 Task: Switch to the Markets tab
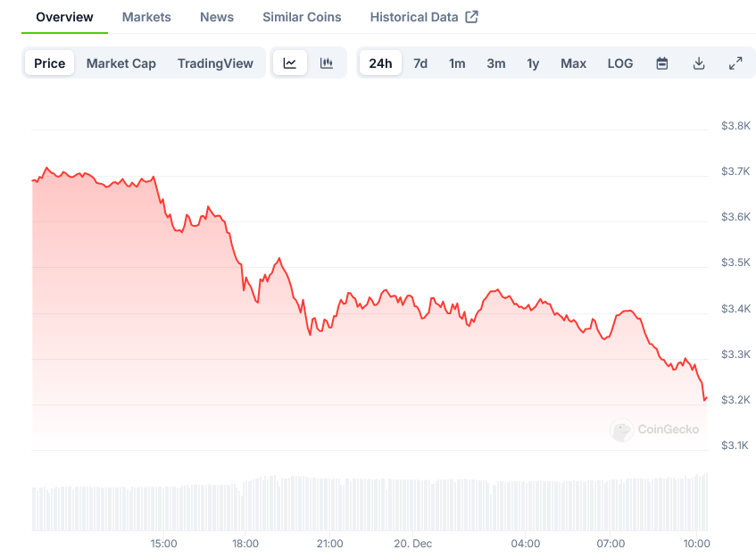point(146,16)
